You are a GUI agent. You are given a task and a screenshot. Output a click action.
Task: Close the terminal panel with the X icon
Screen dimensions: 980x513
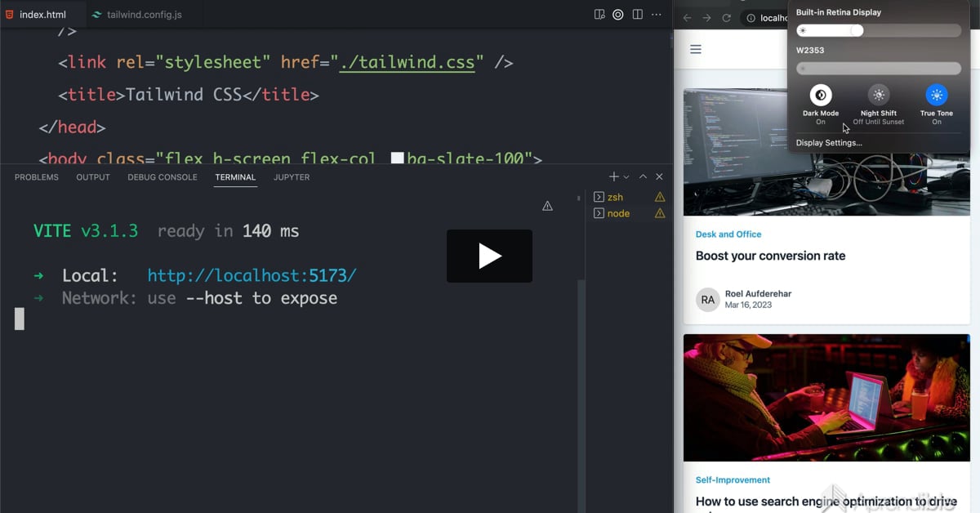click(x=659, y=176)
